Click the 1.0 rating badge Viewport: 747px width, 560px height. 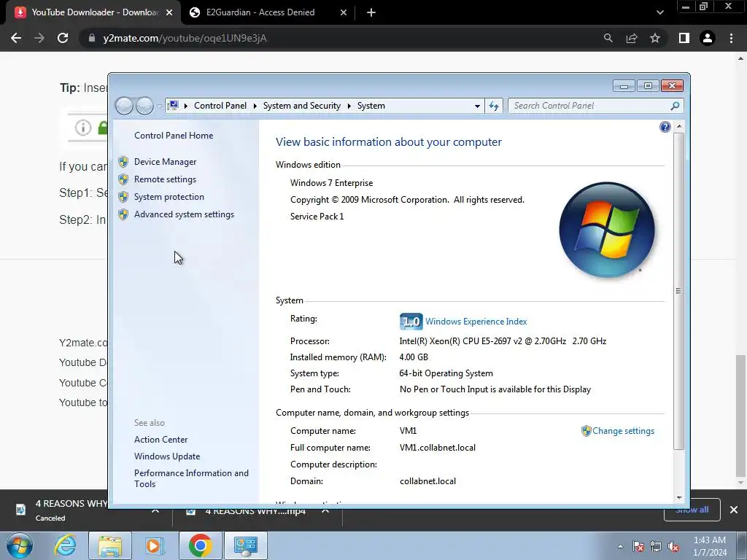tap(411, 322)
